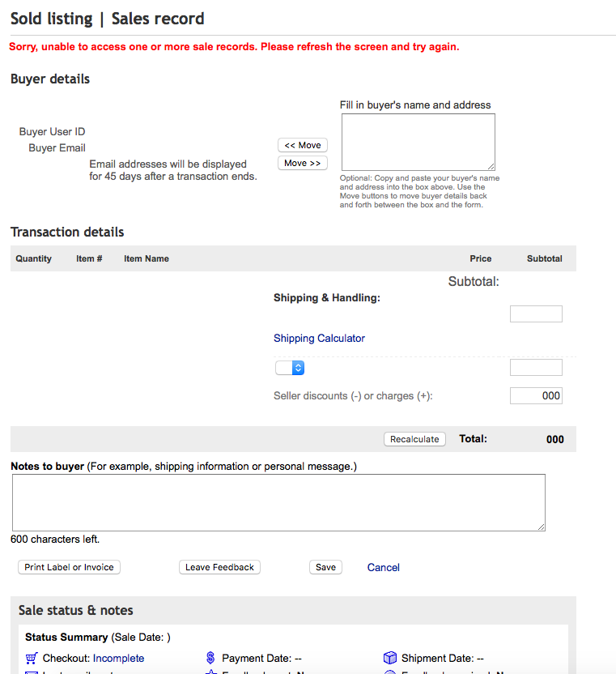616x674 pixels.
Task: Click the Payment Date dollar icon
Action: 210,658
